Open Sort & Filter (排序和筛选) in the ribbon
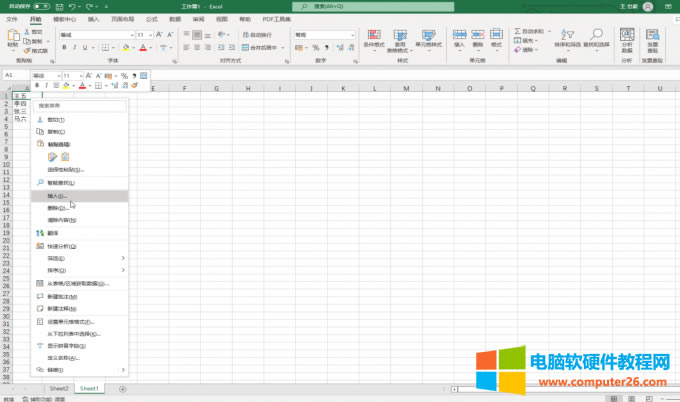The width and height of the screenshot is (680, 402). pos(568,40)
